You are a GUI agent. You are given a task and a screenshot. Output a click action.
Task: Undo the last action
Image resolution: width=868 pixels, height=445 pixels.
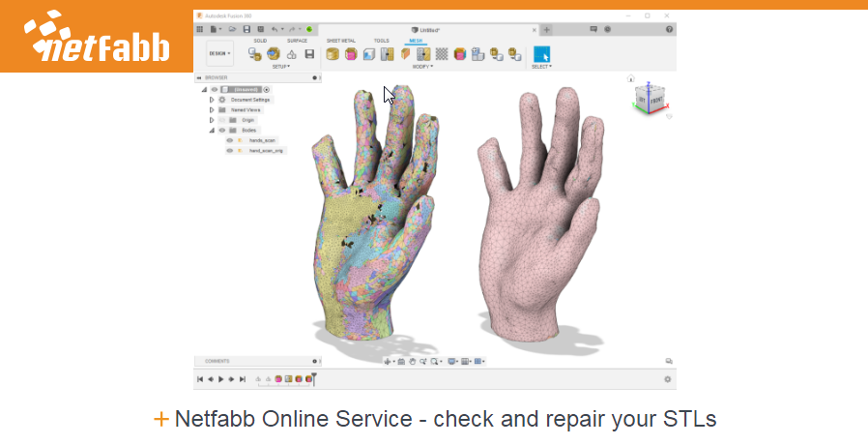275,29
